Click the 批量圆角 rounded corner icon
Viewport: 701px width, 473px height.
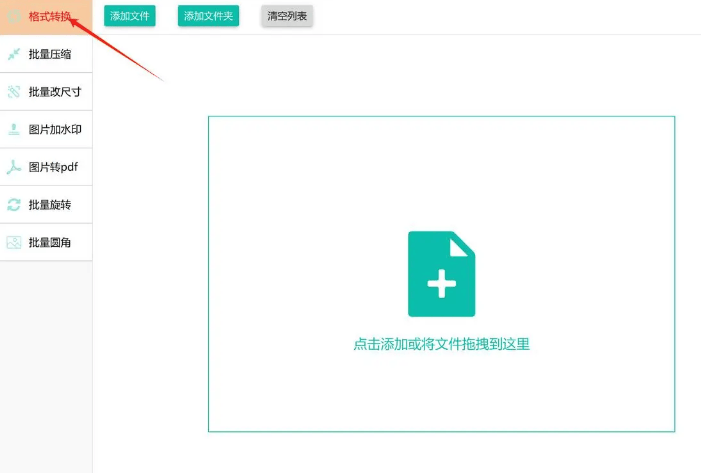click(14, 242)
